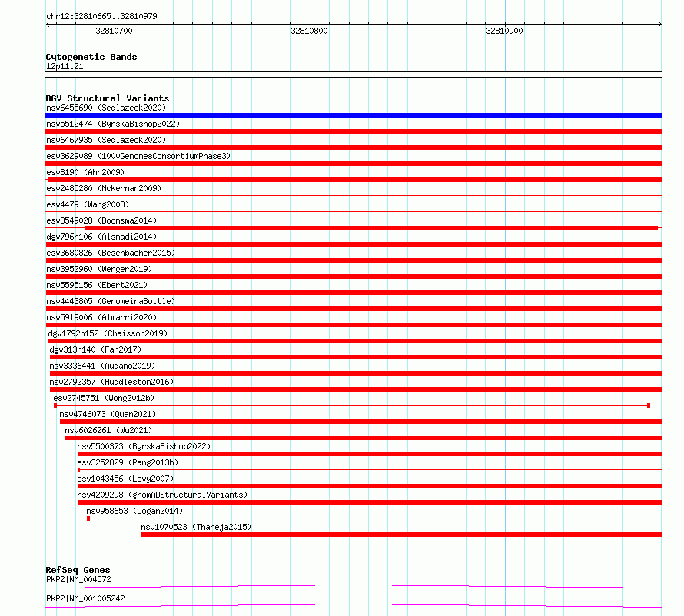Open variant esv8190 (Ahn2009)
The width and height of the screenshot is (684, 616).
point(85,172)
